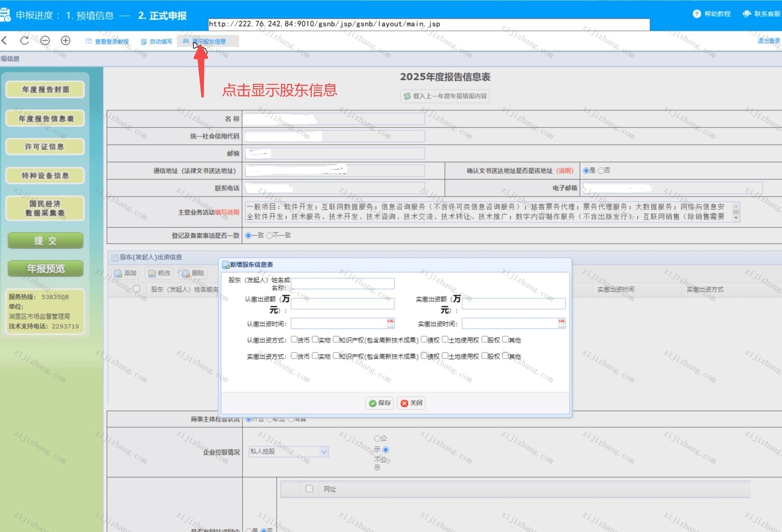Check 股权 for 实缴出资方式

485,356
